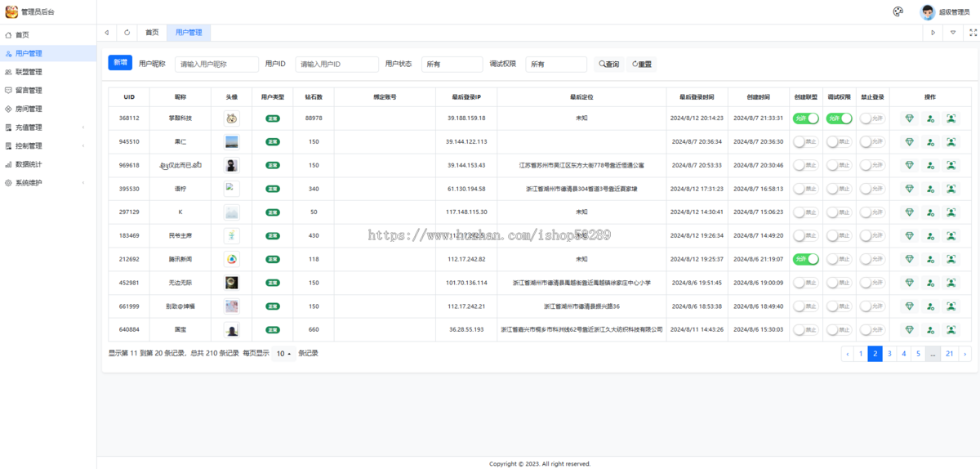Go to page 3 in pagination
The image size is (980, 469).
tap(889, 354)
